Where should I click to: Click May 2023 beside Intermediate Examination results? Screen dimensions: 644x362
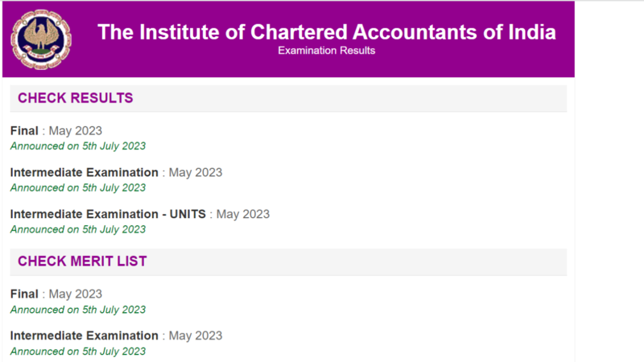[196, 172]
